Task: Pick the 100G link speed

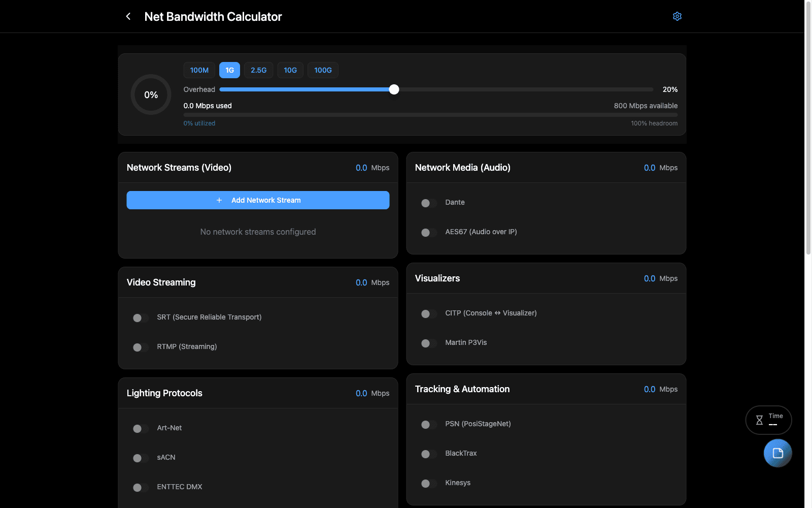Action: point(323,70)
